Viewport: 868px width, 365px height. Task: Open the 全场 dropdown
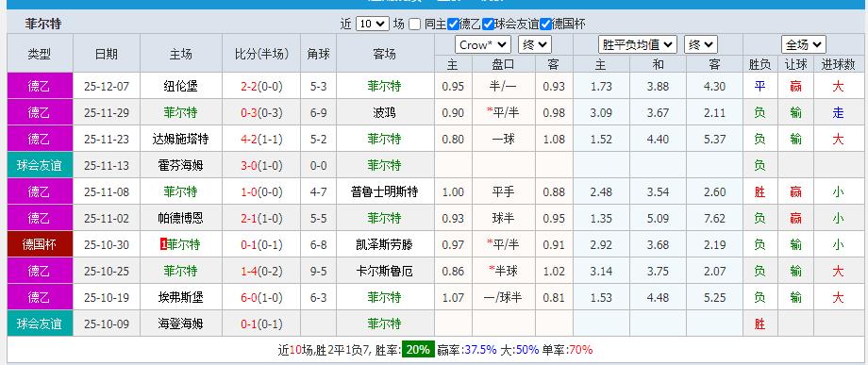pyautogui.click(x=804, y=44)
